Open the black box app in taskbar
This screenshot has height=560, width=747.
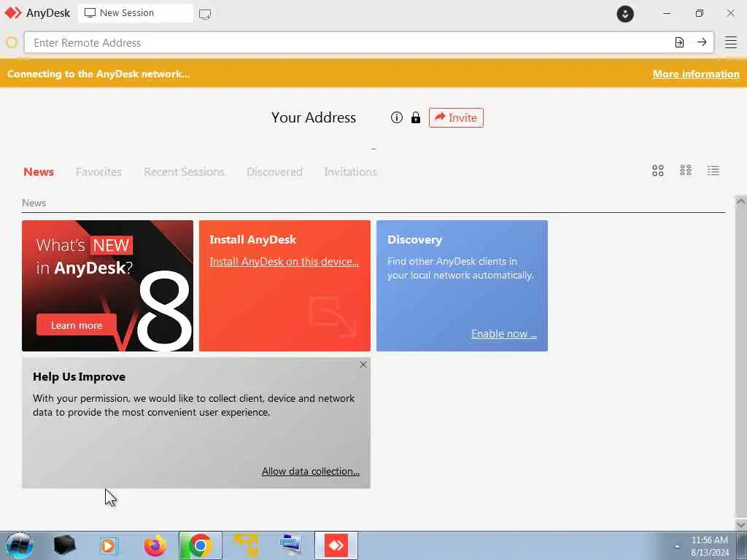click(65, 545)
